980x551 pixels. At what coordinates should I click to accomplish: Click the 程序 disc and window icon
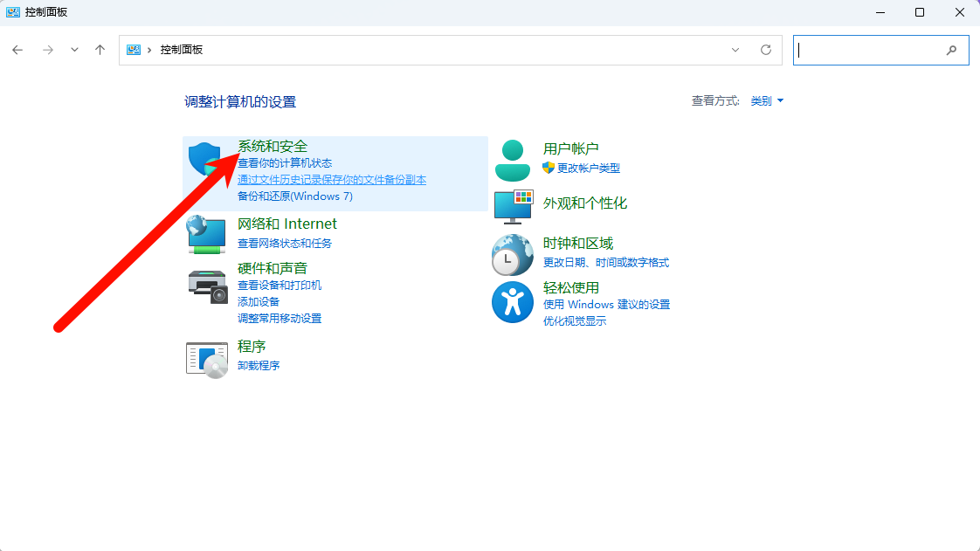click(x=207, y=360)
